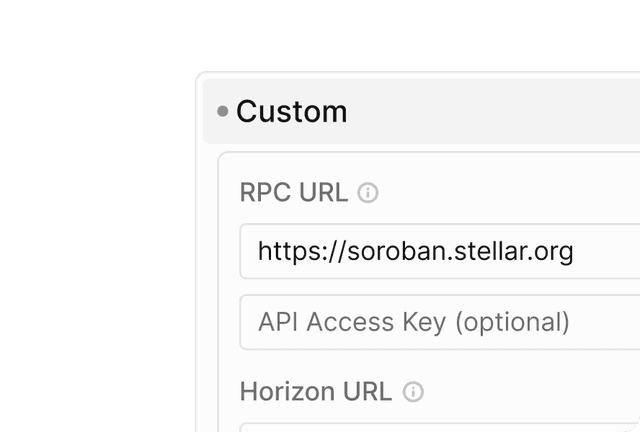Click the info icon beside Horizon URL
The image size is (640, 432).
coord(413,392)
